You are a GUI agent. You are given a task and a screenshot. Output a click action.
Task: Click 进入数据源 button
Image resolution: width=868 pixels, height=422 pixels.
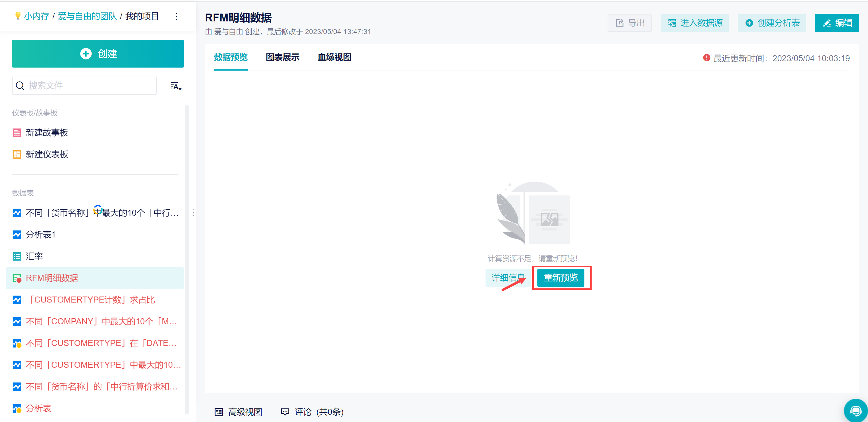(x=694, y=23)
